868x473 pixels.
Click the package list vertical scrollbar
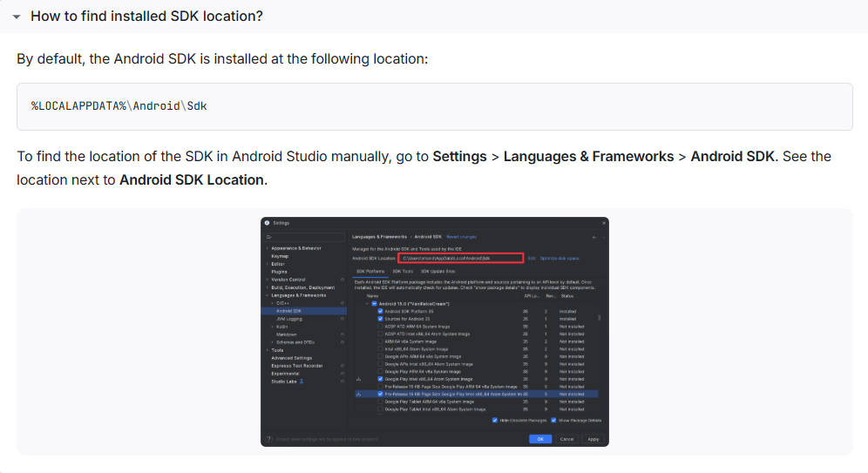coord(599,318)
